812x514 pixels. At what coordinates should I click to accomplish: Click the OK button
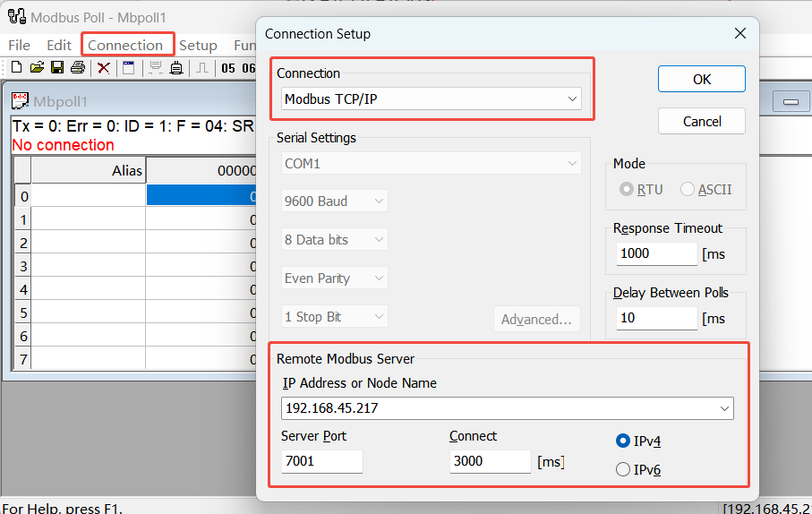coord(702,80)
